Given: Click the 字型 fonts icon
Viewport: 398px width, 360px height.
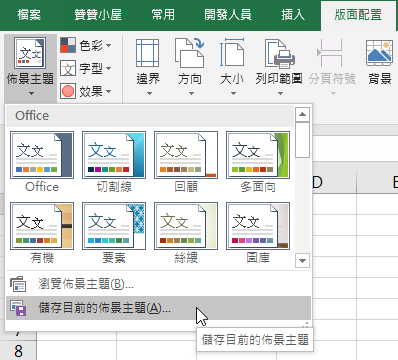Looking at the screenshot, I should pyautogui.click(x=68, y=68).
